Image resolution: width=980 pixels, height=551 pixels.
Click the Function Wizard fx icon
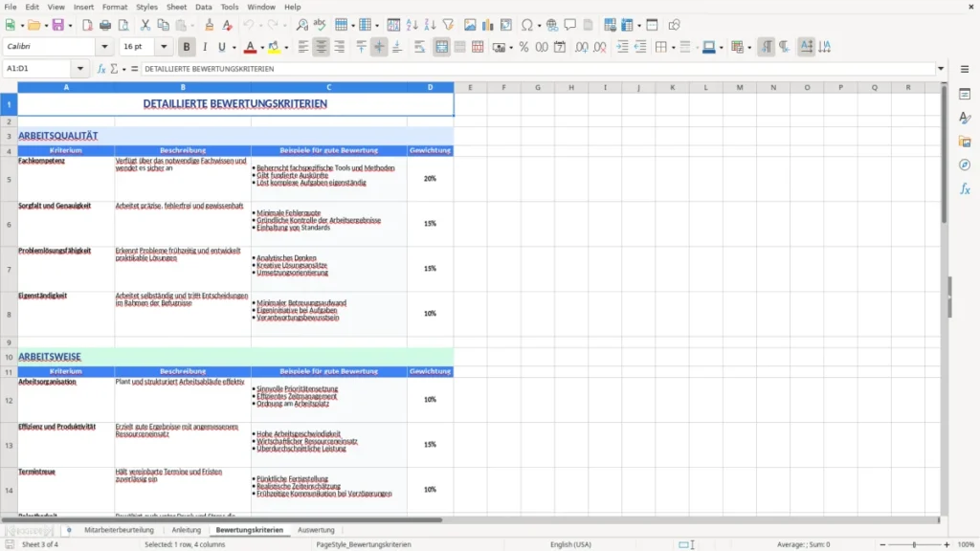(x=101, y=69)
